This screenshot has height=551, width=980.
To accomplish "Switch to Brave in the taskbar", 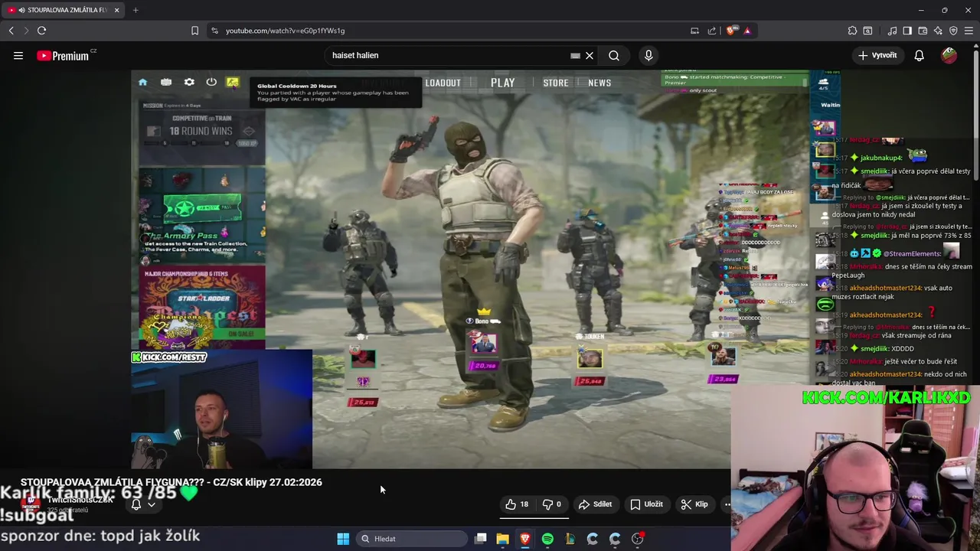I will 524,539.
